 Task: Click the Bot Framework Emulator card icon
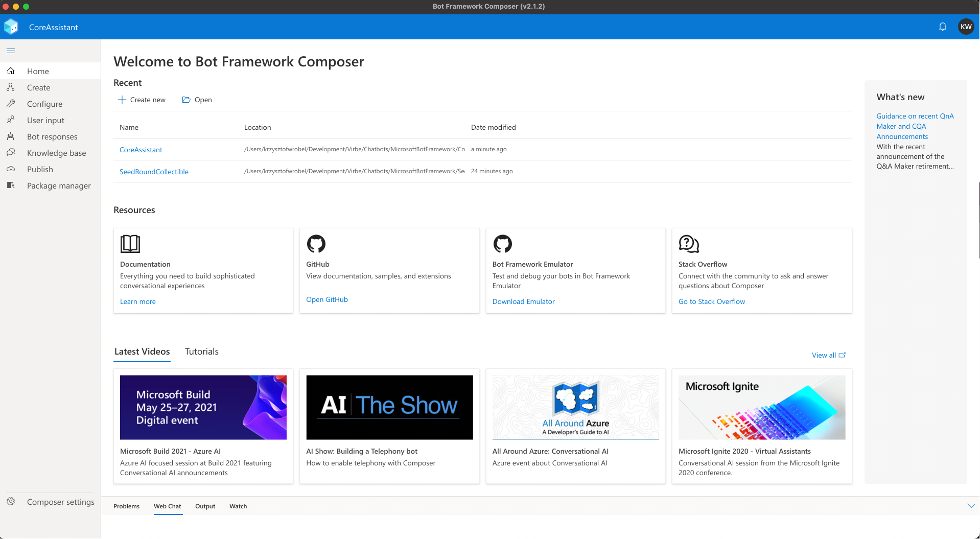pos(503,244)
